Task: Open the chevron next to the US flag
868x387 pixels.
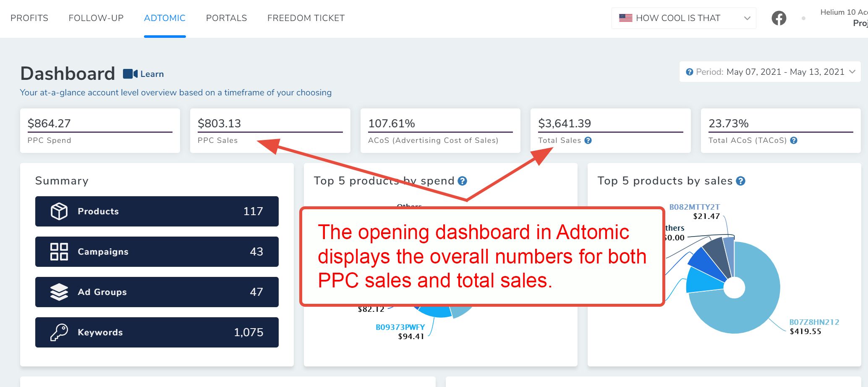Action: 748,18
